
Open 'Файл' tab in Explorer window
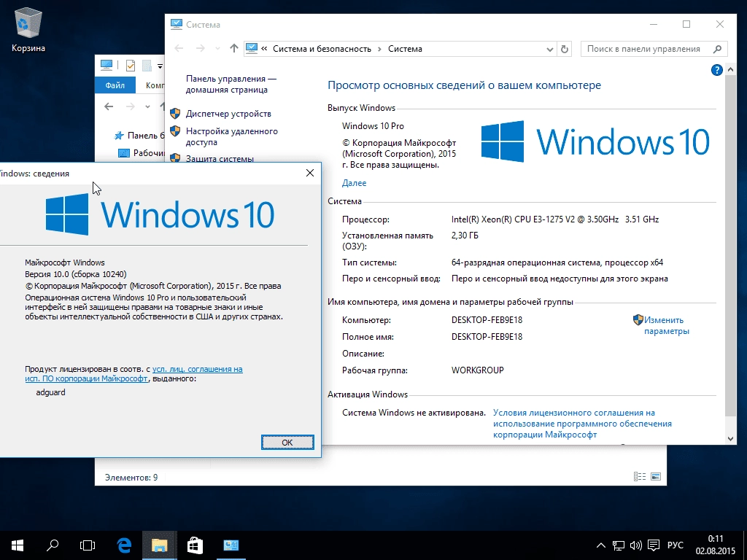tap(115, 85)
